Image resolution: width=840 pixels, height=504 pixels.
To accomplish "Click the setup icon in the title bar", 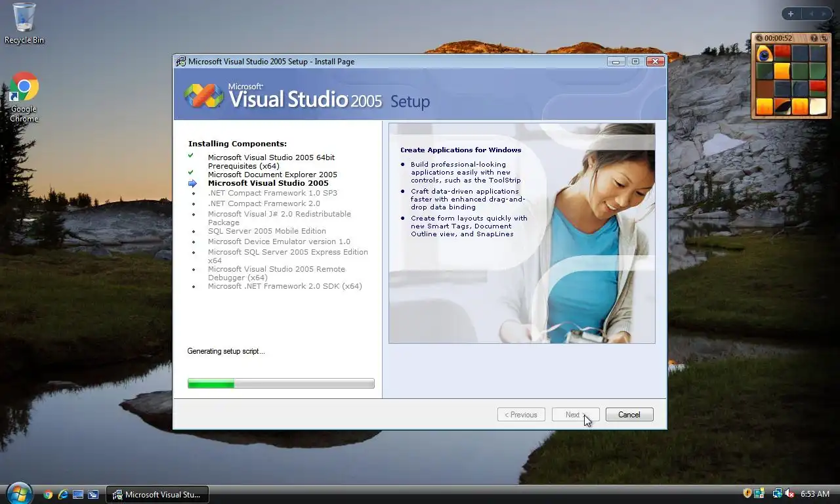I will (x=180, y=62).
